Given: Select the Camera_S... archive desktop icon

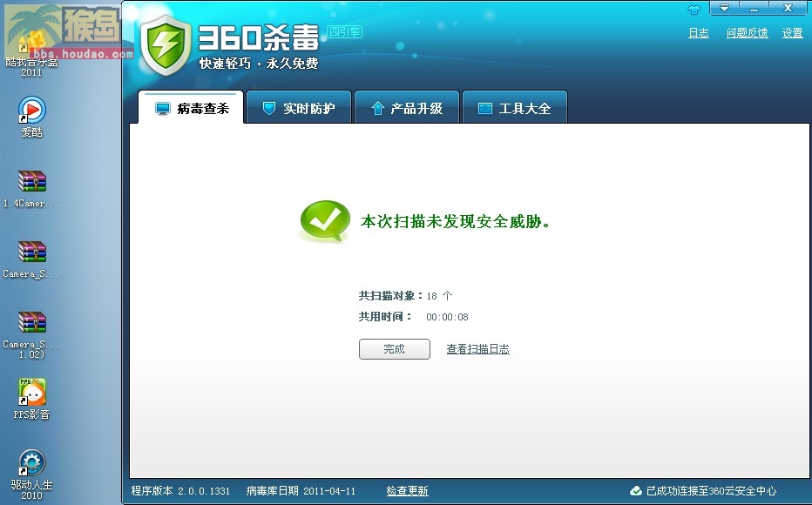Looking at the screenshot, I should pyautogui.click(x=31, y=259).
